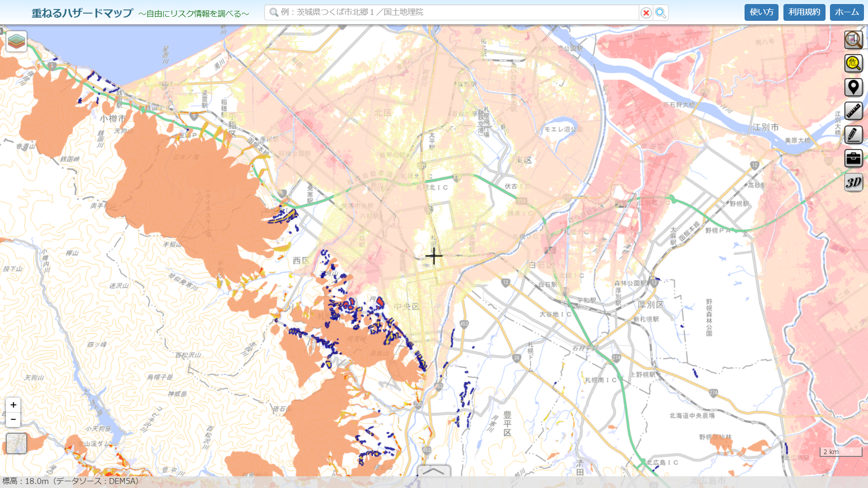The image size is (868, 488).
Task: Click the 北海道中央農場 label
Action: 692,416
